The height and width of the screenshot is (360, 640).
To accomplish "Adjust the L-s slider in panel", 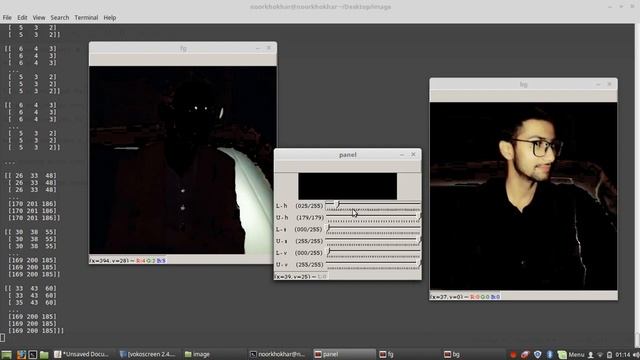I will coord(373,229).
